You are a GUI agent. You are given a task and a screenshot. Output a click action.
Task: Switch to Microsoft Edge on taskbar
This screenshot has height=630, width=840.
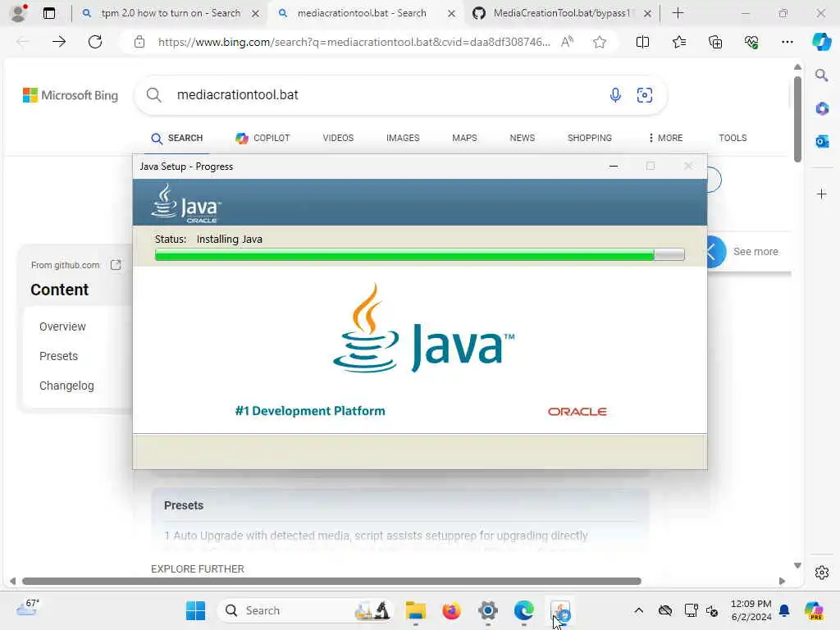coord(523,610)
